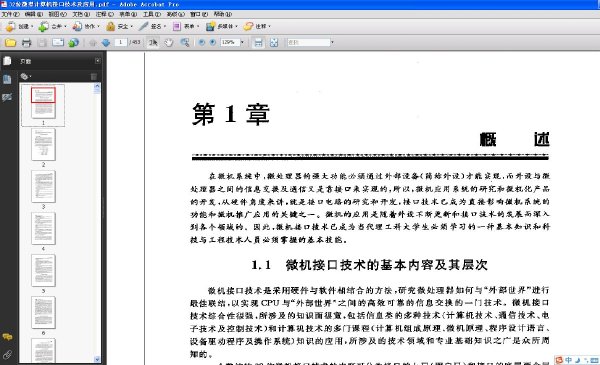Image resolution: width=600 pixels, height=365 pixels.
Task: Click the trash delete icon in Pages panel
Action: click(x=94, y=77)
